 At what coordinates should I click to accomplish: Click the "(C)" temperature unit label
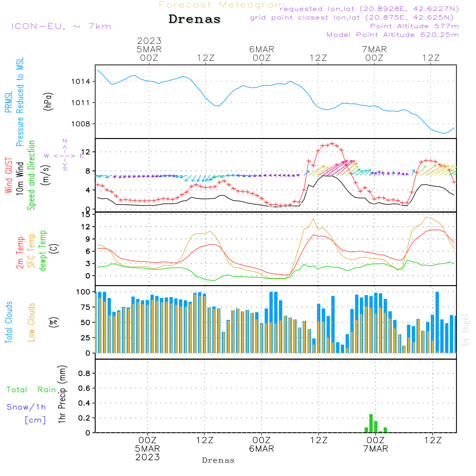pos(54,248)
